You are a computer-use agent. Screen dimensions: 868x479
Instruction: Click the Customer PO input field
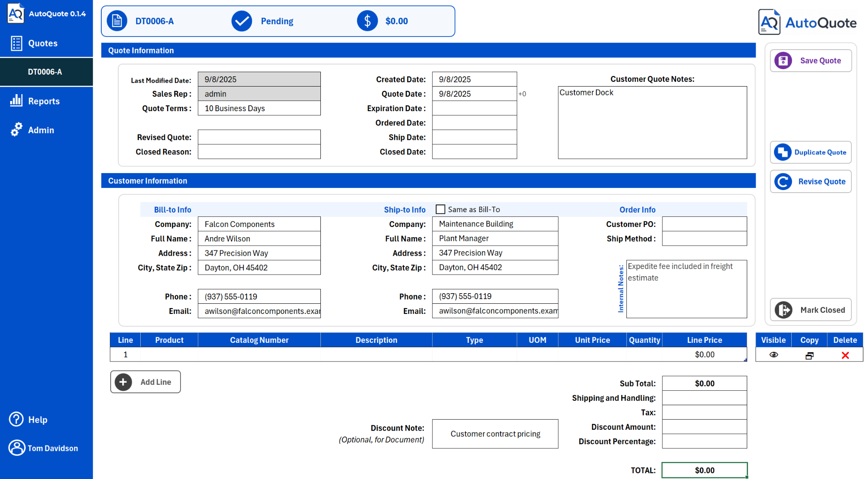coord(704,224)
